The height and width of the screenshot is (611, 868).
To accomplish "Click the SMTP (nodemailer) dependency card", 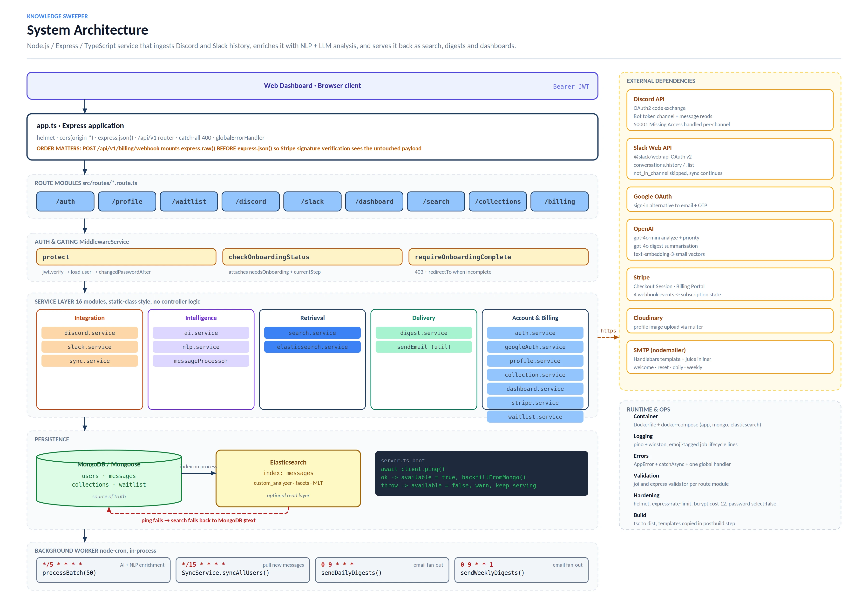I will 730,358.
